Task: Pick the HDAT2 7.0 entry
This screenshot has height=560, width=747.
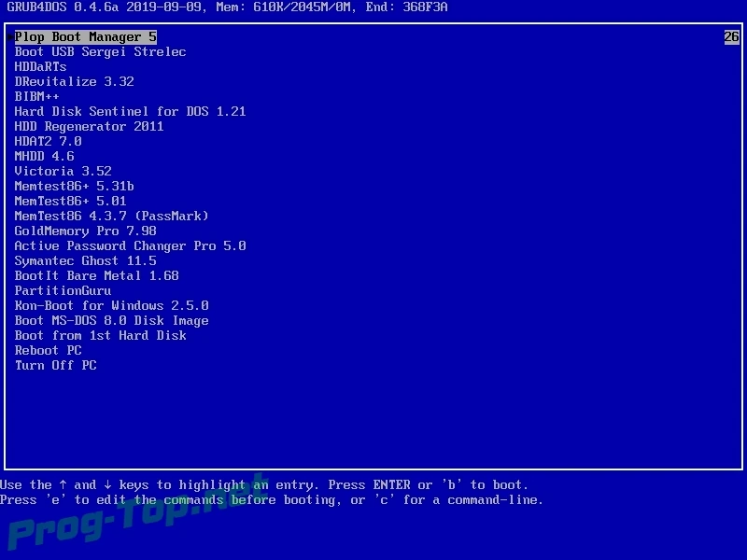Action: pos(49,141)
